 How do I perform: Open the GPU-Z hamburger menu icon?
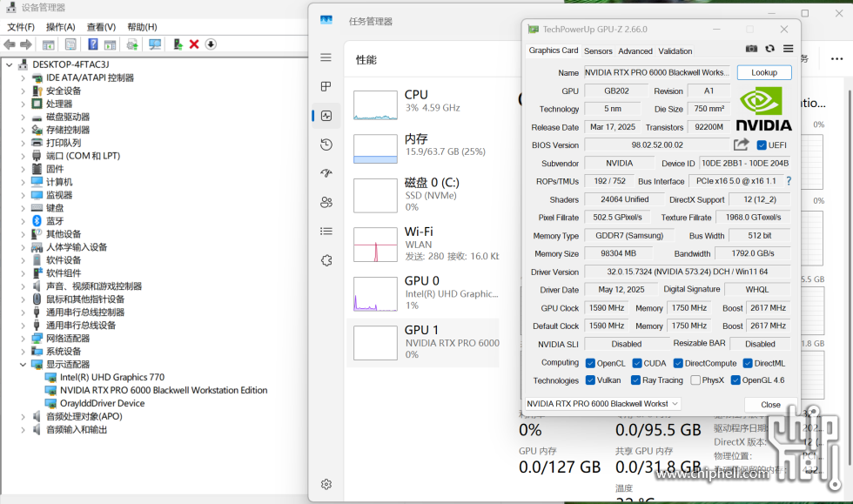click(788, 49)
